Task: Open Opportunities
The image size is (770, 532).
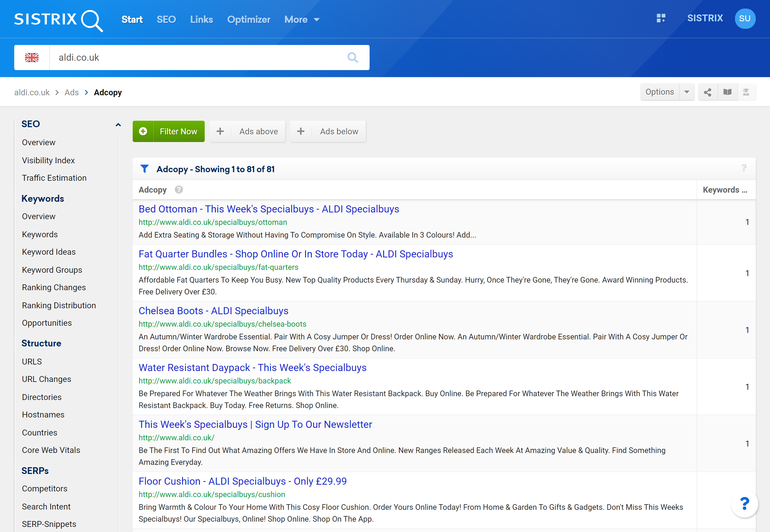Action: click(x=47, y=323)
